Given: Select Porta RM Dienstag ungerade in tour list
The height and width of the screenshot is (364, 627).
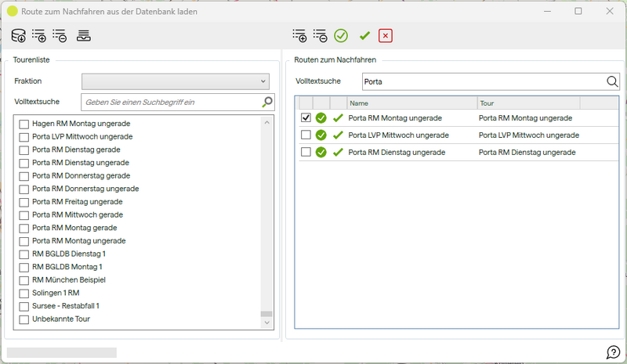Looking at the screenshot, I should [81, 163].
